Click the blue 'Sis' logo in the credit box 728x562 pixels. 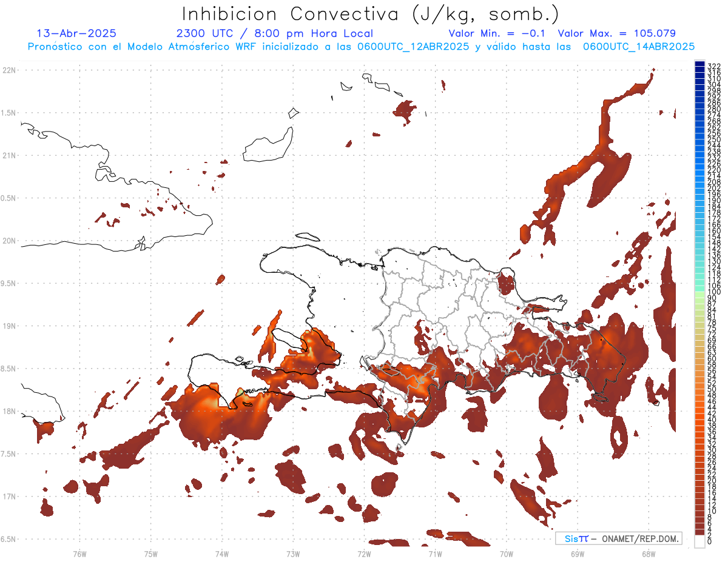tap(571, 538)
